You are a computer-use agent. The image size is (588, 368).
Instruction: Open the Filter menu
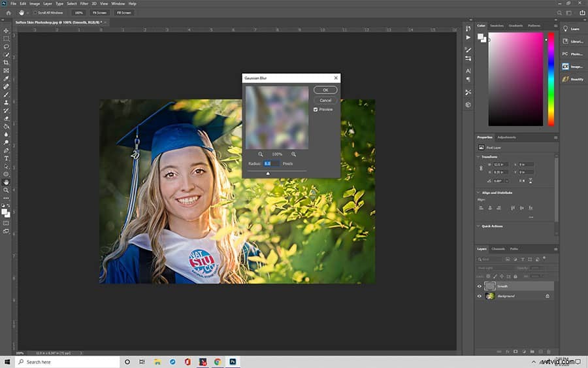click(84, 3)
